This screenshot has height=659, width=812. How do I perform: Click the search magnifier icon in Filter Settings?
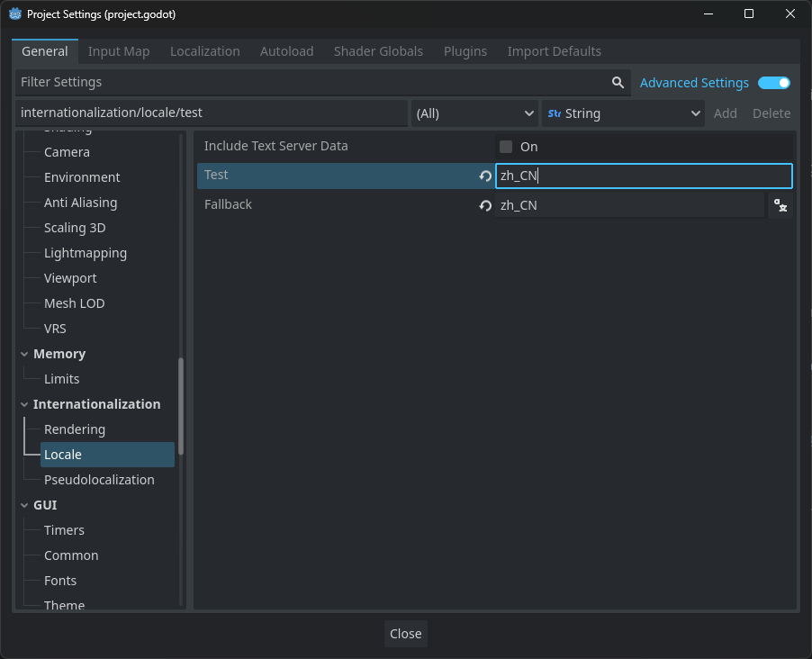coord(618,82)
